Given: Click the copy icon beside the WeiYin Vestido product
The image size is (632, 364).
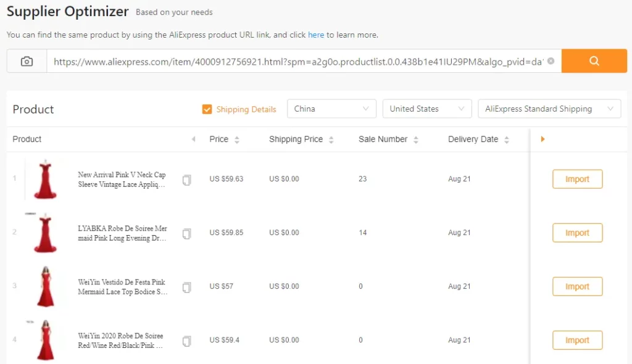Looking at the screenshot, I should 186,286.
